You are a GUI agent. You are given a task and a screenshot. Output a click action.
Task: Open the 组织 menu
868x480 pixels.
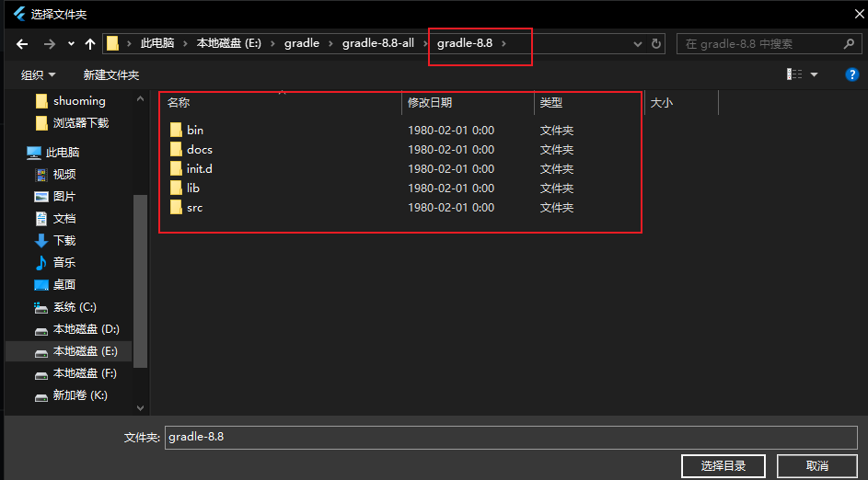pyautogui.click(x=38, y=74)
